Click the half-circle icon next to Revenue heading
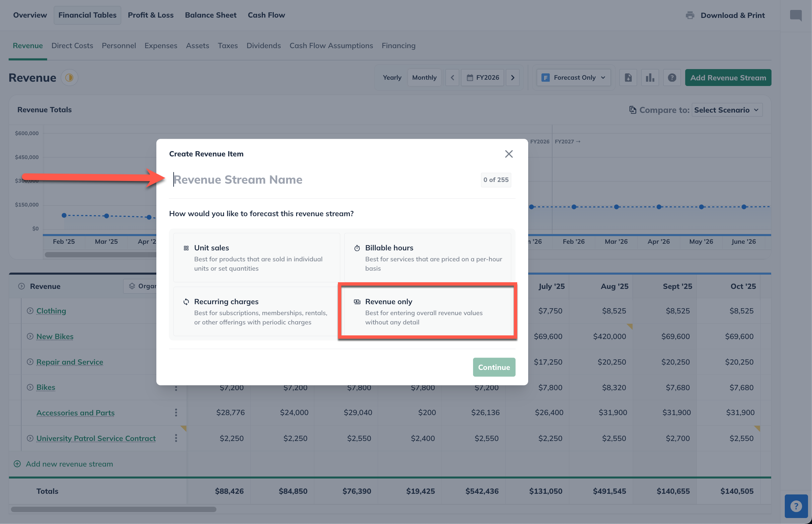Image resolution: width=812 pixels, height=524 pixels. click(69, 78)
